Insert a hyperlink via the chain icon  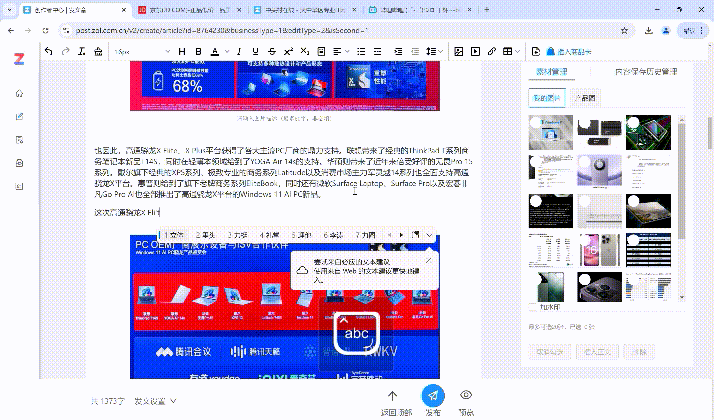click(491, 51)
